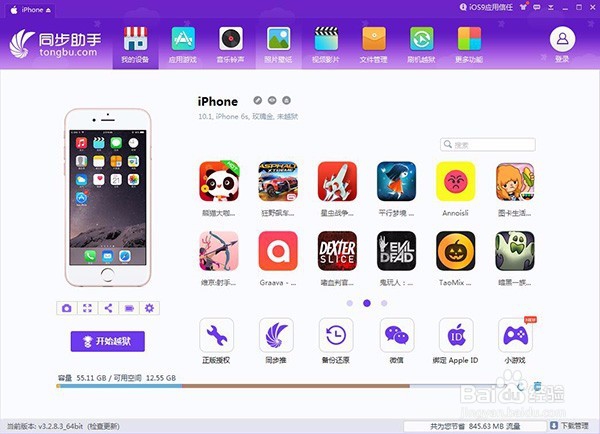This screenshot has height=434, width=600.
Task: Open the 视频影片 video and movies tab
Action: click(326, 44)
